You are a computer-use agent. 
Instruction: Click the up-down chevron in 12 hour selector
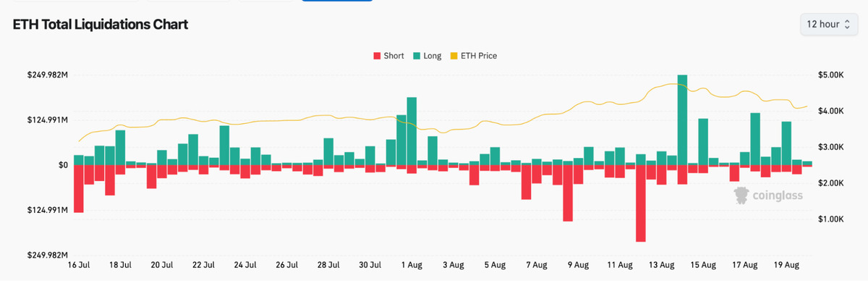(x=847, y=25)
